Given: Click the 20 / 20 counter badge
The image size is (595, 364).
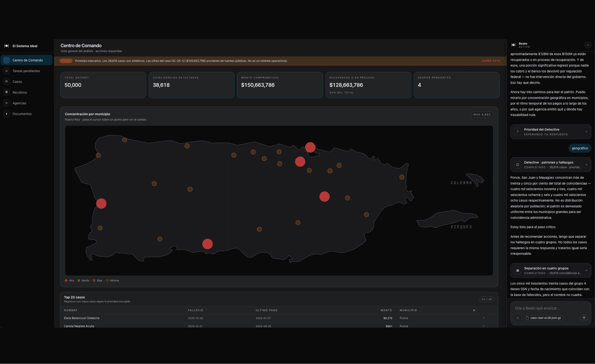Looking at the screenshot, I should point(487,299).
